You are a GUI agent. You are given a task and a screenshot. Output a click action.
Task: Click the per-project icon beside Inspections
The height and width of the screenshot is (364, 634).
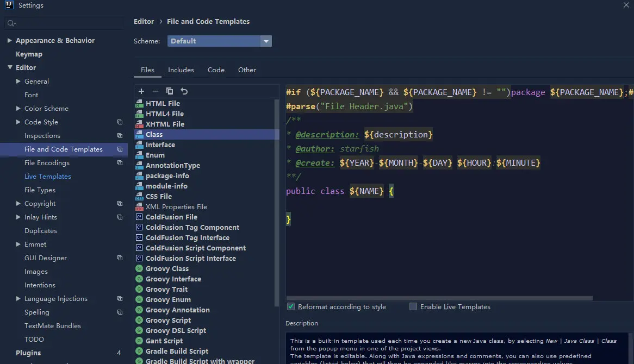pos(120,136)
